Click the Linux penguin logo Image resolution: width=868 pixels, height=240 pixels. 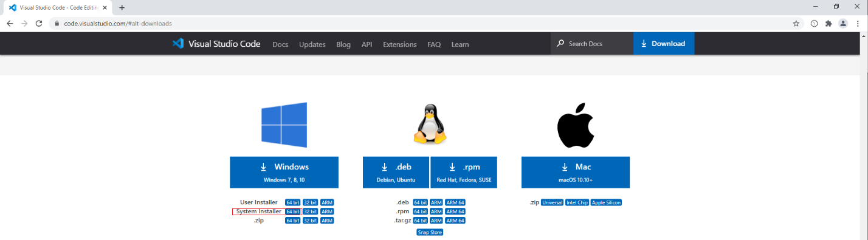[430, 125]
